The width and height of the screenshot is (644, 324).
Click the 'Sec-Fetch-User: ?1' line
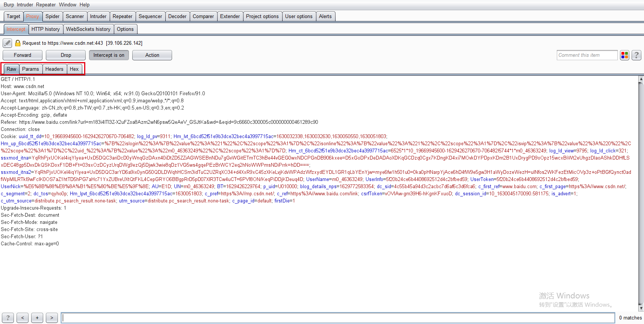coord(22,236)
